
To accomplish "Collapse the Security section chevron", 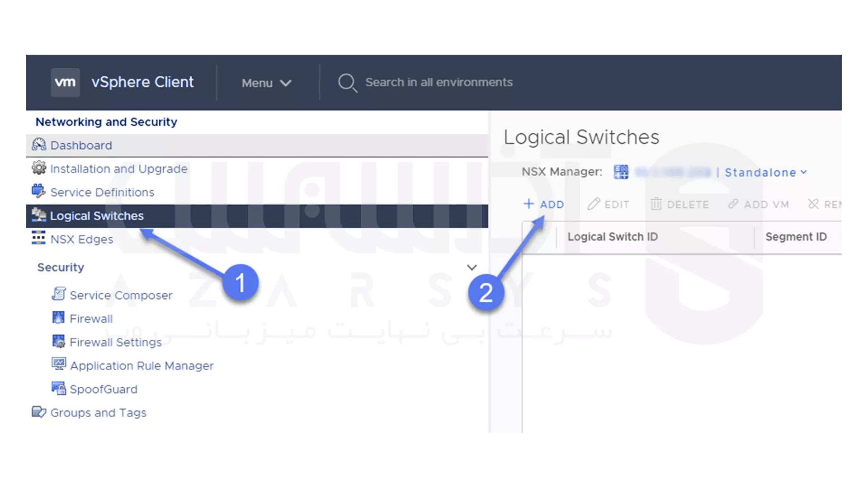I will (x=472, y=267).
